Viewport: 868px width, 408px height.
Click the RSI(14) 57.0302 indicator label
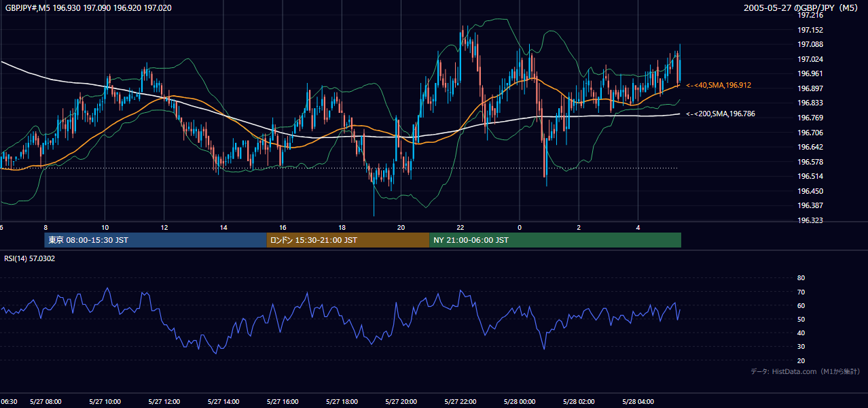pos(29,258)
